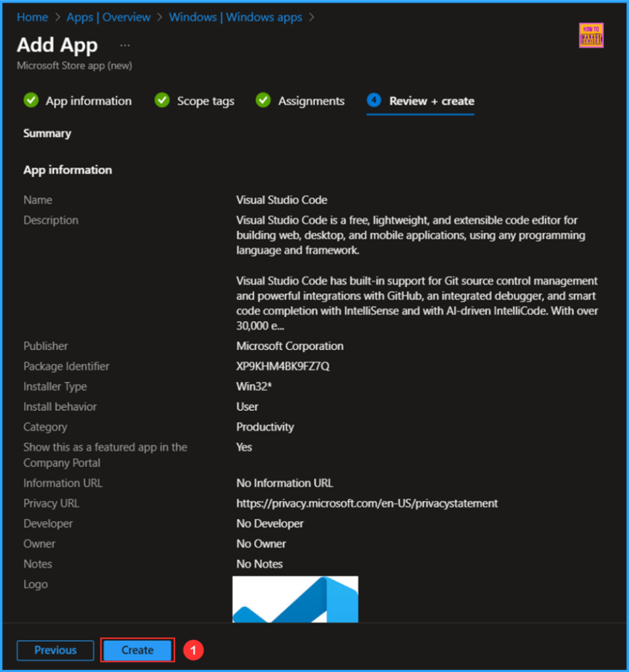Click the package identifier XP9KHM4BK9FZ7Q
Image resolution: width=629 pixels, height=672 pixels.
[283, 366]
